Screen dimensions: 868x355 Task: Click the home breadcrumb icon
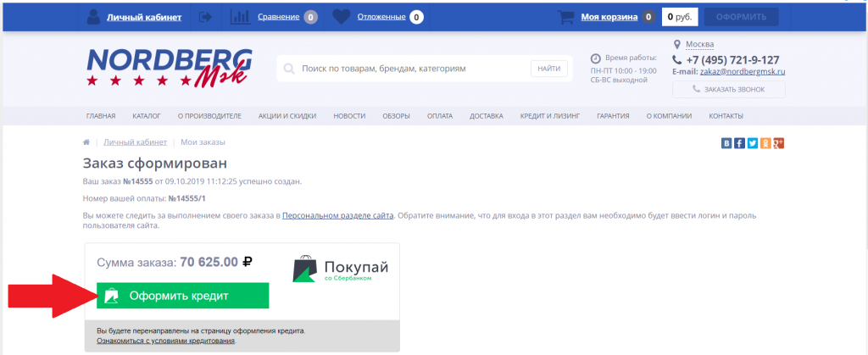(86, 142)
